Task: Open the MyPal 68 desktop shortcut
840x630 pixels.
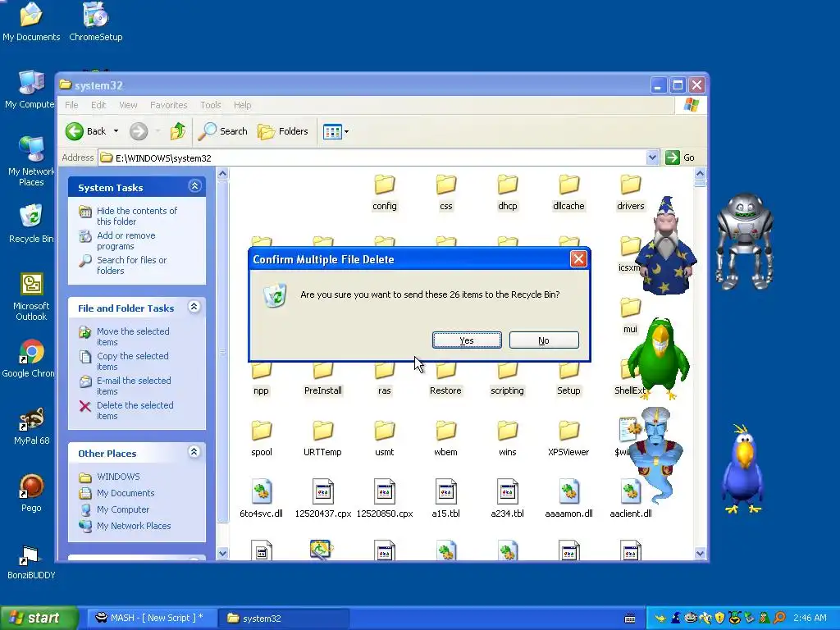Action: (31, 426)
